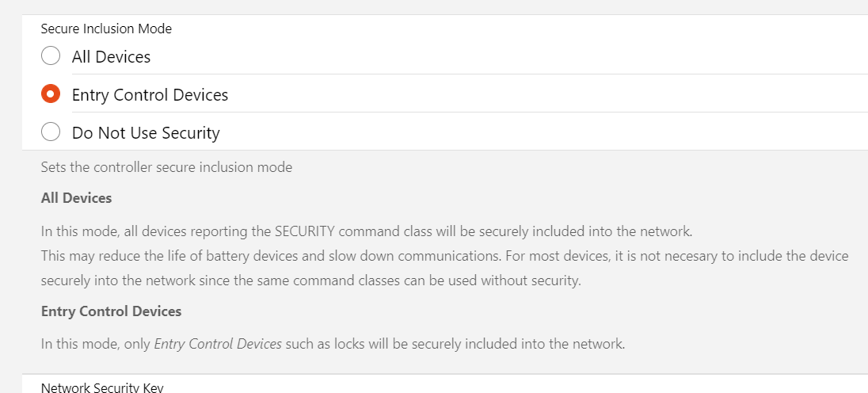Click the bold Entry Control Devices help heading
The image size is (868, 393).
111,311
